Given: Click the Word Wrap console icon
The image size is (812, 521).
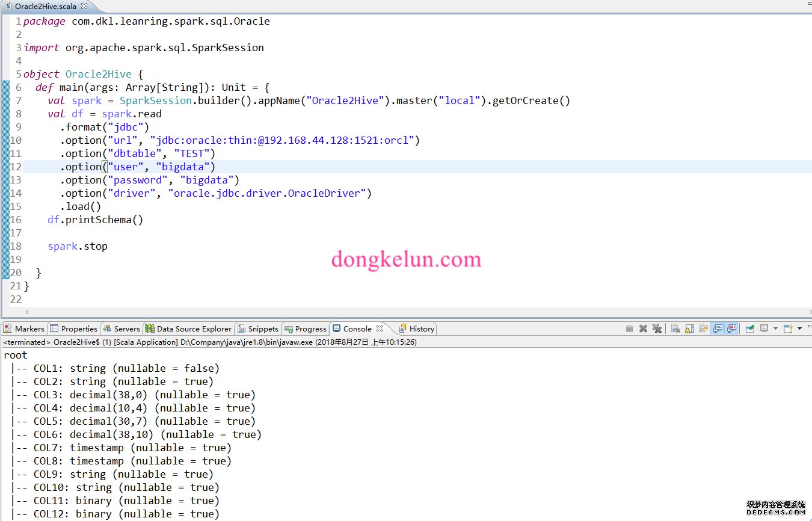Looking at the screenshot, I should pyautogui.click(x=703, y=328).
